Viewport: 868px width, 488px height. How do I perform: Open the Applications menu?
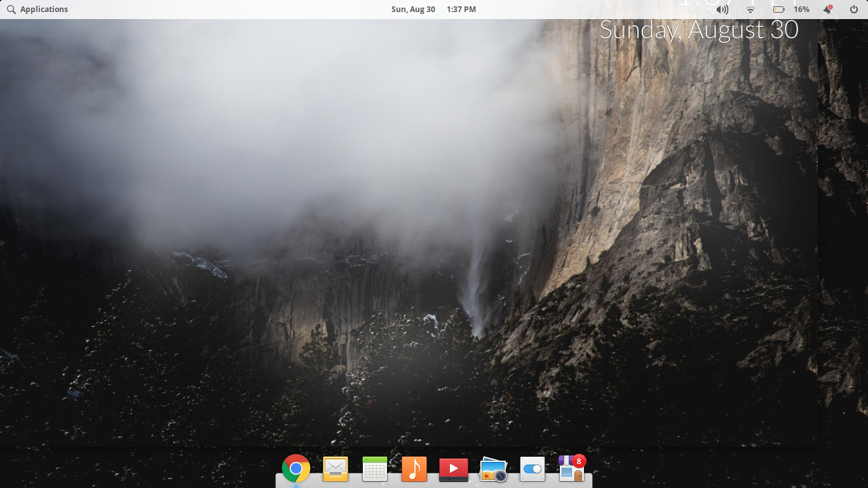(x=44, y=9)
